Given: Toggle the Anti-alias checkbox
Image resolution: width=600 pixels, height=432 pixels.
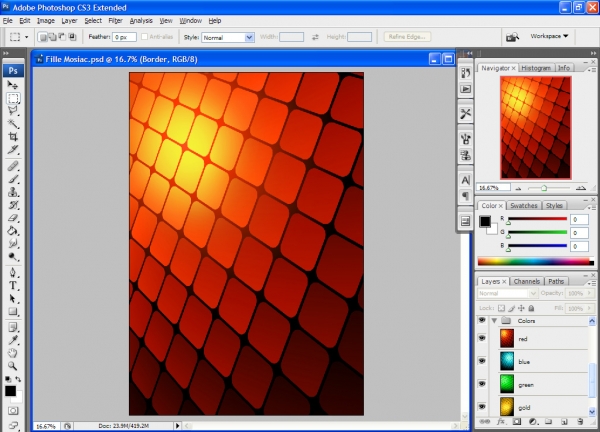Looking at the screenshot, I should click(x=144, y=37).
